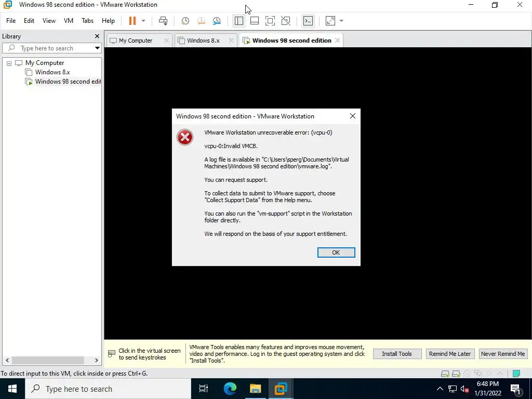This screenshot has height=399, width=532.
Task: Close the Windows 98 second edition tab
Action: tap(337, 41)
